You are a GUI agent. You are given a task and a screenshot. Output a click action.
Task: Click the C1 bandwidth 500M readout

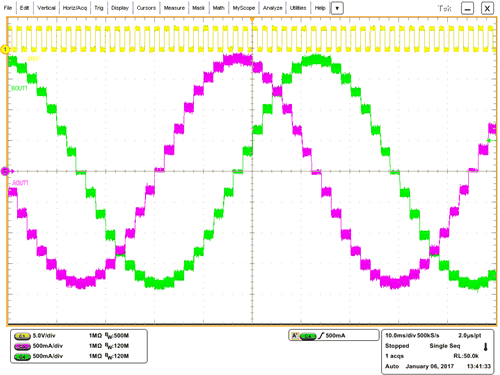(x=117, y=336)
